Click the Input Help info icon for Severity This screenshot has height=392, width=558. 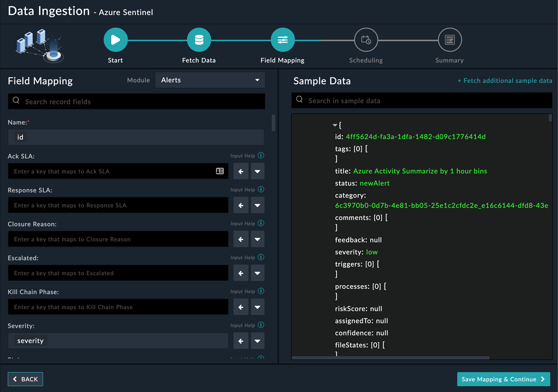(261, 325)
